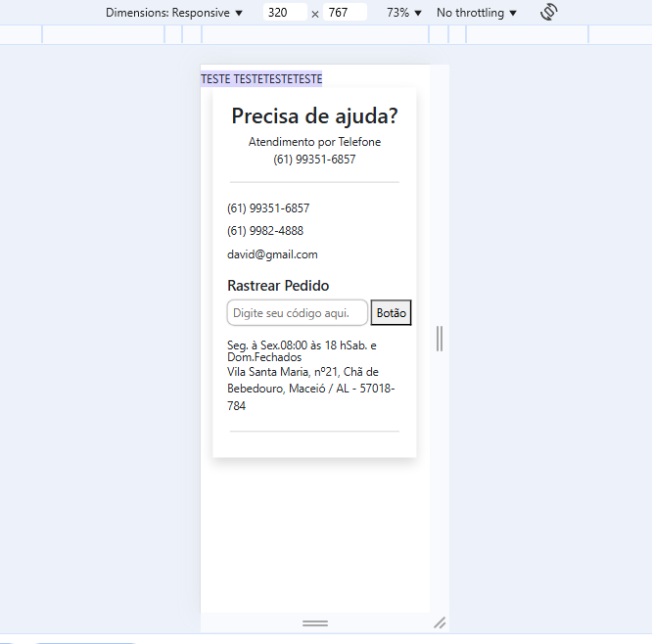Click the right-edge viewport resize handle
This screenshot has height=644, width=652.
tap(440, 339)
